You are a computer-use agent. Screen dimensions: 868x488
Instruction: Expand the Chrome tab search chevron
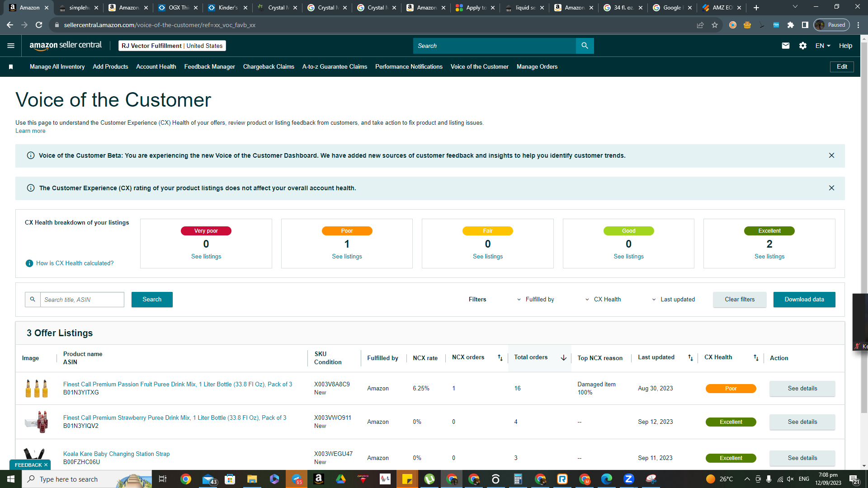tap(795, 7)
